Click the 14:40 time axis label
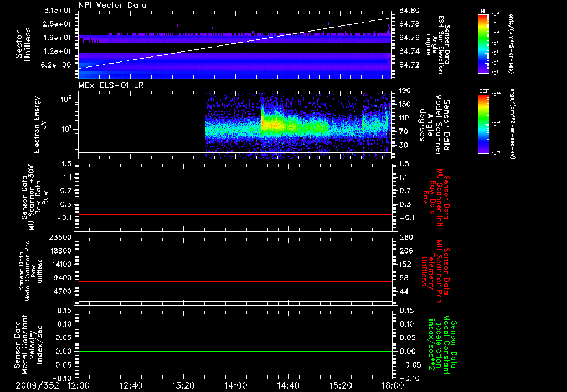The image size is (567, 392). 288,385
